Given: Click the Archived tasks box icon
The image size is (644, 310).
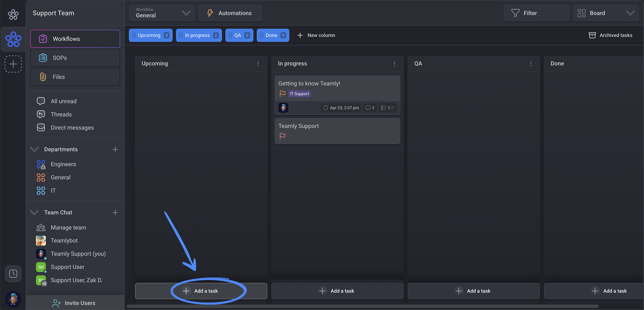Looking at the screenshot, I should pyautogui.click(x=592, y=35).
